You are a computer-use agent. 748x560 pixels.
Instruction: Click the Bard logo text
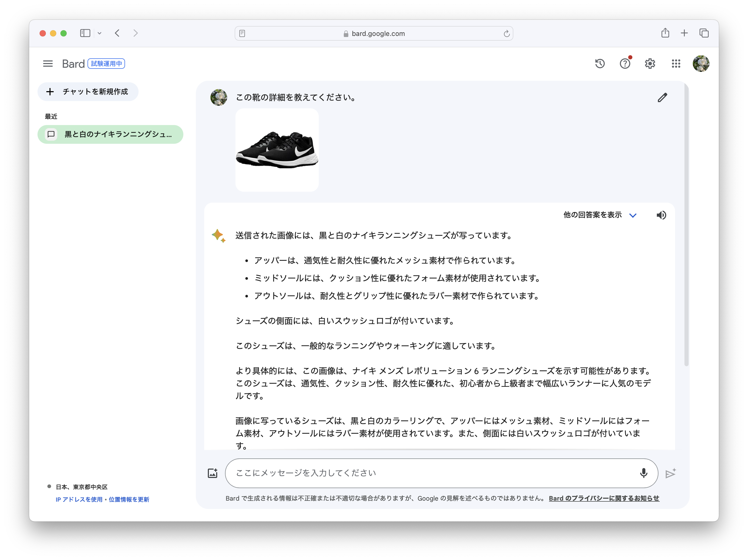pyautogui.click(x=73, y=64)
